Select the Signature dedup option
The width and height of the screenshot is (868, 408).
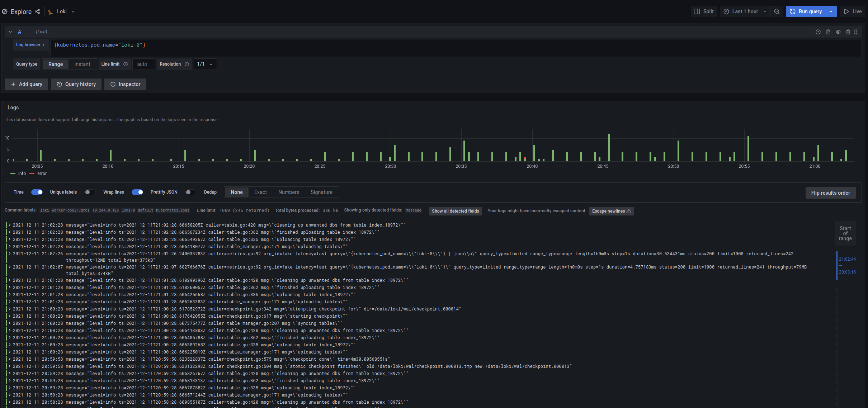click(x=321, y=192)
